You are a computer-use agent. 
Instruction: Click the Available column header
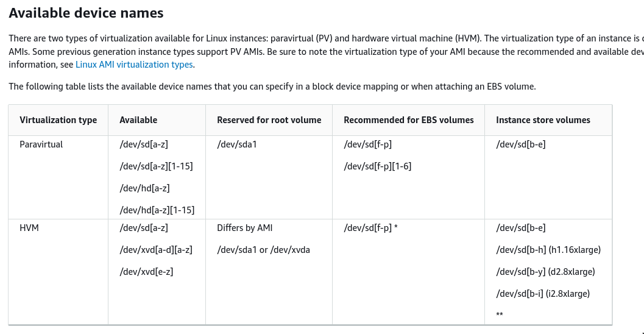[x=138, y=120]
